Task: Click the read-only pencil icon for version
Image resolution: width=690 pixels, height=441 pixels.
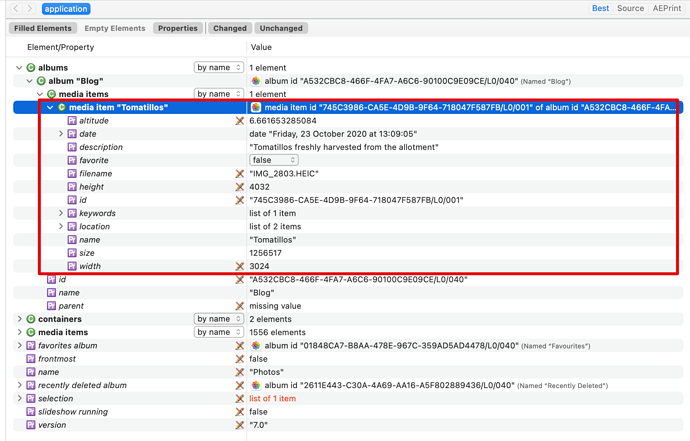Action: (x=239, y=425)
